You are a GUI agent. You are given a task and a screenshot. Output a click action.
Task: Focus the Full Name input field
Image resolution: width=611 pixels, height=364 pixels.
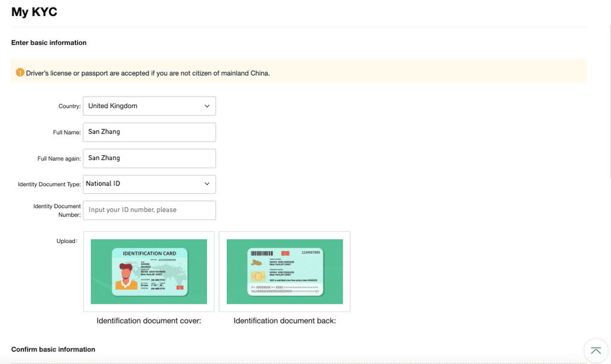tap(149, 132)
